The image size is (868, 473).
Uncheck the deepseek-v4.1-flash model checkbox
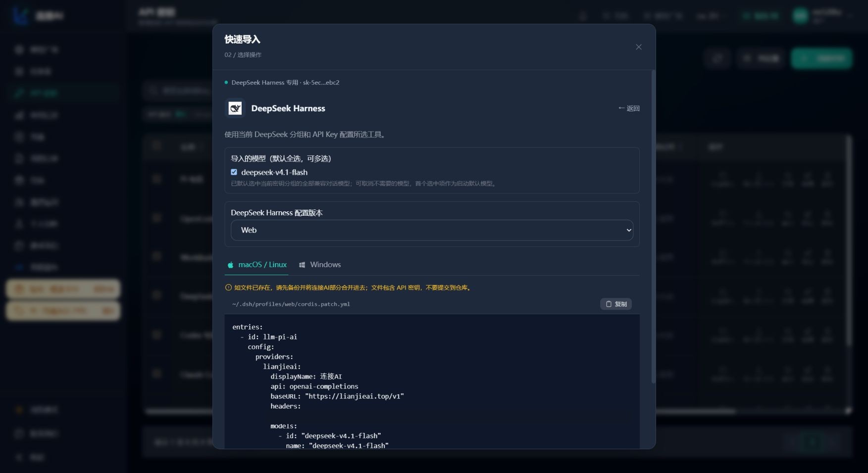tap(234, 172)
